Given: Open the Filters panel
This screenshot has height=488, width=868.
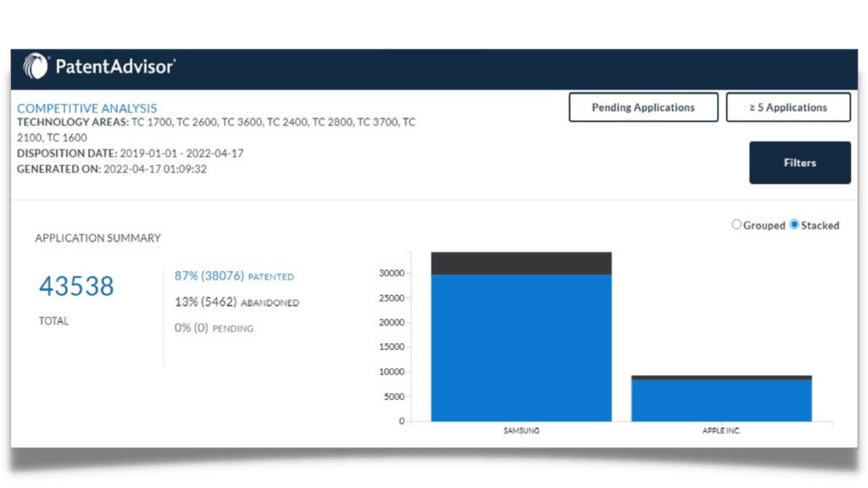Looking at the screenshot, I should 798,163.
